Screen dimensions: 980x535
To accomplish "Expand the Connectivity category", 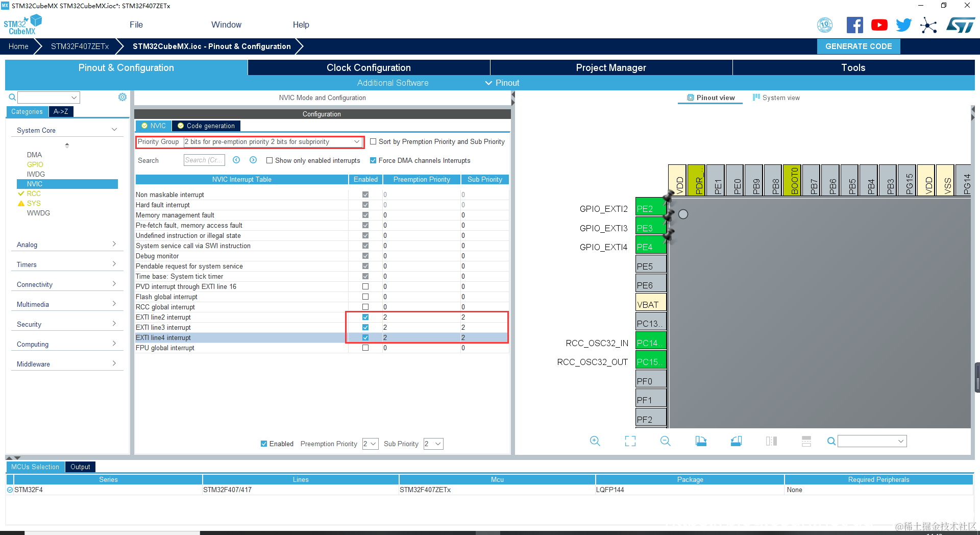I will click(66, 284).
